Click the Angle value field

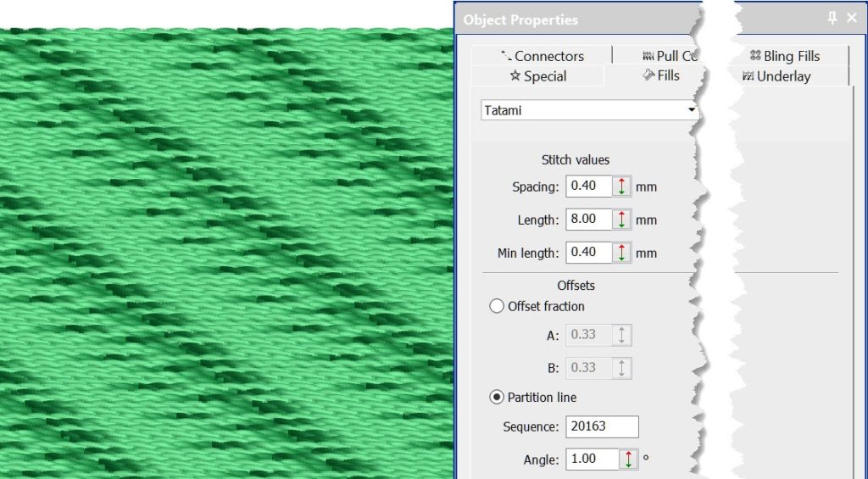tap(593, 459)
